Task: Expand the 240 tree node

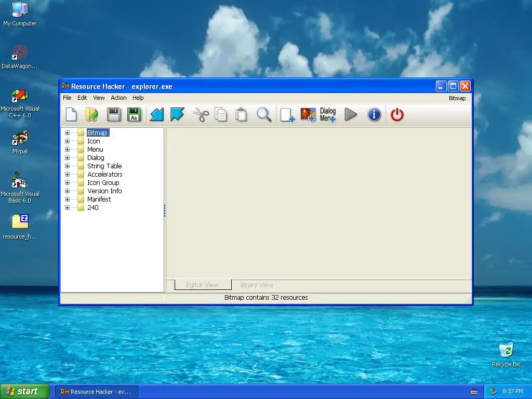Action: pyautogui.click(x=67, y=208)
